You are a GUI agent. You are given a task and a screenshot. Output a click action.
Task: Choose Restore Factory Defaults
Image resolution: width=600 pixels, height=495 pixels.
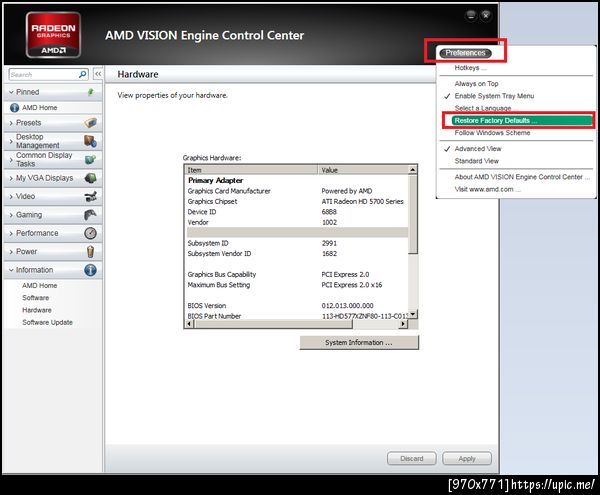point(522,120)
